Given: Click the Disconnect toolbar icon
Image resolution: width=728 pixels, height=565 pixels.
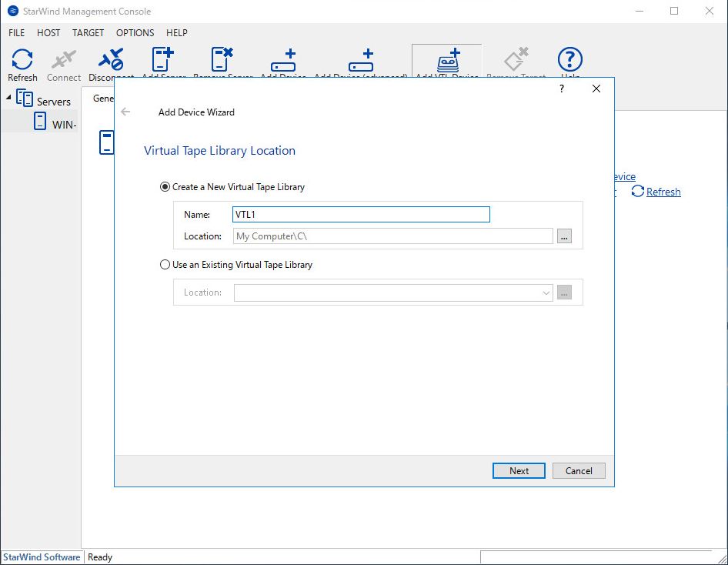Looking at the screenshot, I should click(x=111, y=60).
